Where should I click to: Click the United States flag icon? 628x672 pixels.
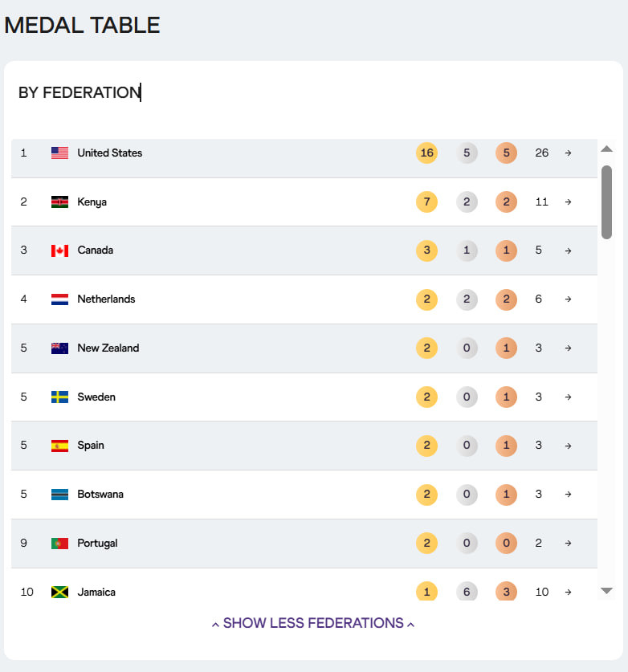pyautogui.click(x=59, y=153)
